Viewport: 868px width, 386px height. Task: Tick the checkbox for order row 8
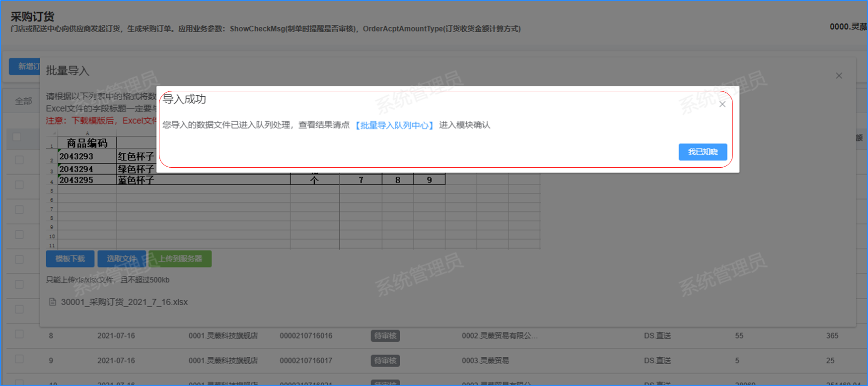pyautogui.click(x=19, y=334)
